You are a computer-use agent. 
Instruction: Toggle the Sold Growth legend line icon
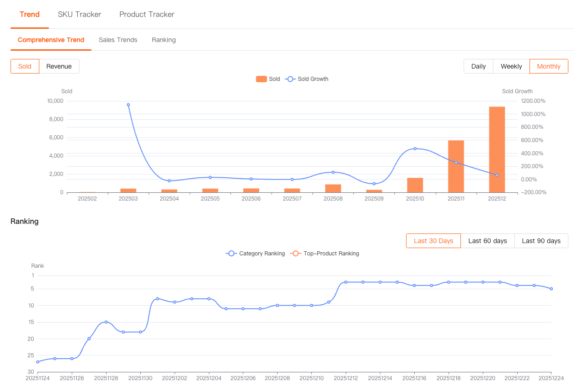click(x=290, y=79)
